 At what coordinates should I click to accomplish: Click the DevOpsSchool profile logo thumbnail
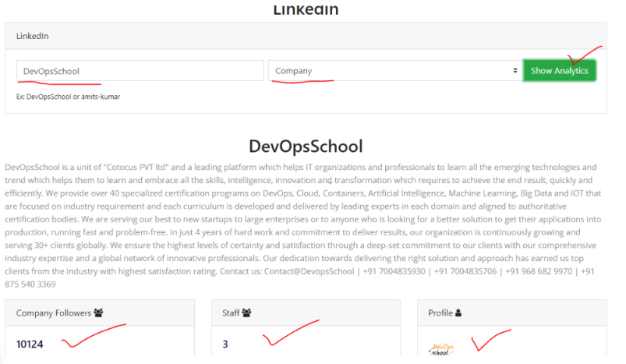tap(442, 350)
